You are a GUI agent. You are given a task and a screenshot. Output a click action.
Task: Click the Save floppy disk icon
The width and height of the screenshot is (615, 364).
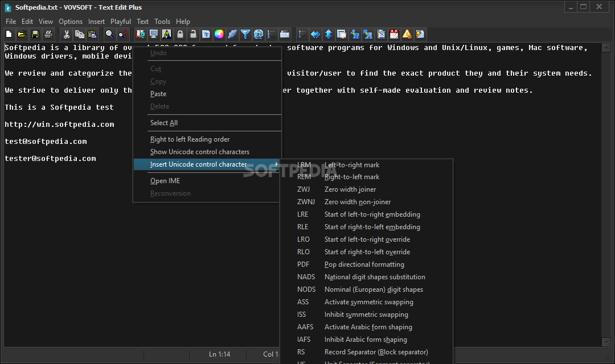click(x=35, y=35)
